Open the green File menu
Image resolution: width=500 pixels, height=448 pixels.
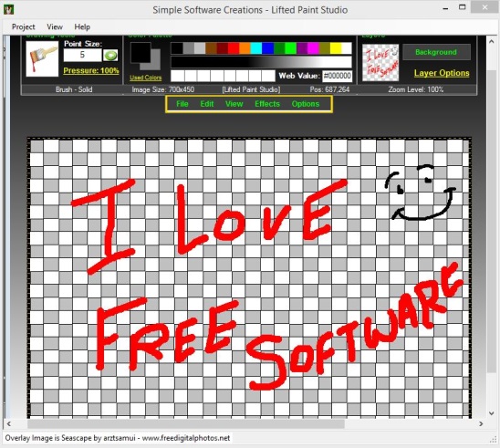[x=182, y=104]
